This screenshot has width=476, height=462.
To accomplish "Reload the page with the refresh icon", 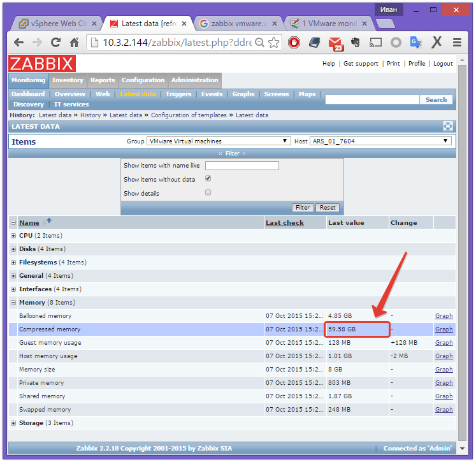I will [55, 43].
